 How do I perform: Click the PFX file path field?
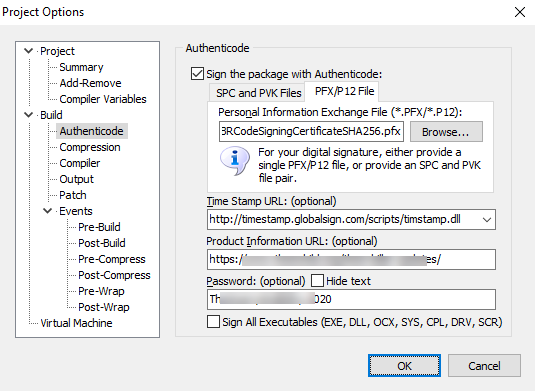[311, 131]
